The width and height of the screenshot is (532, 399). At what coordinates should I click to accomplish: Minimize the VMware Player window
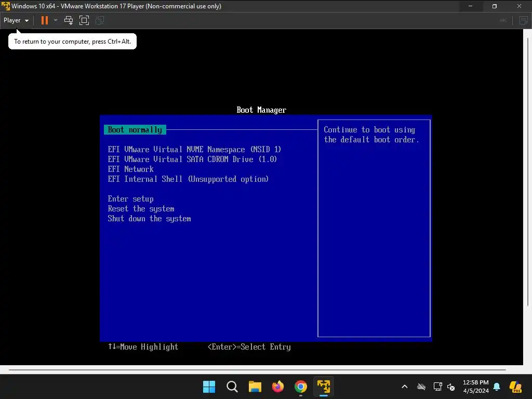[x=470, y=6]
